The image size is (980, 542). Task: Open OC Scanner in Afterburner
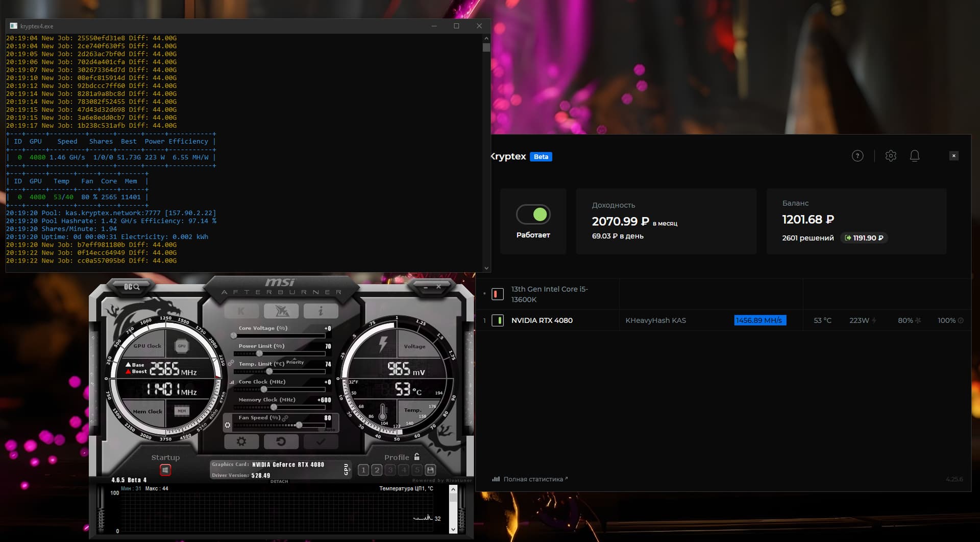131,287
